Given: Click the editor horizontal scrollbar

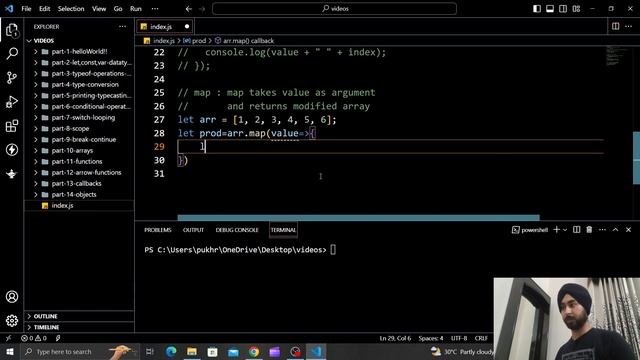Looking at the screenshot, I should [x=358, y=218].
